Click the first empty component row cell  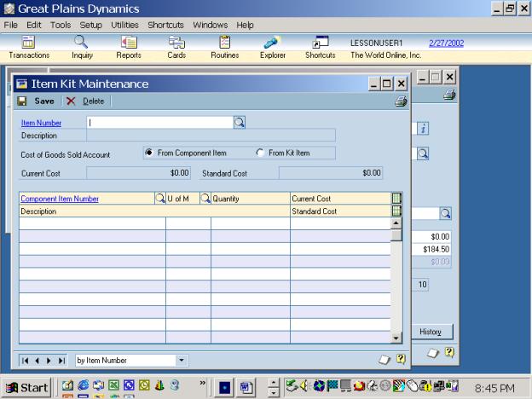[92, 223]
